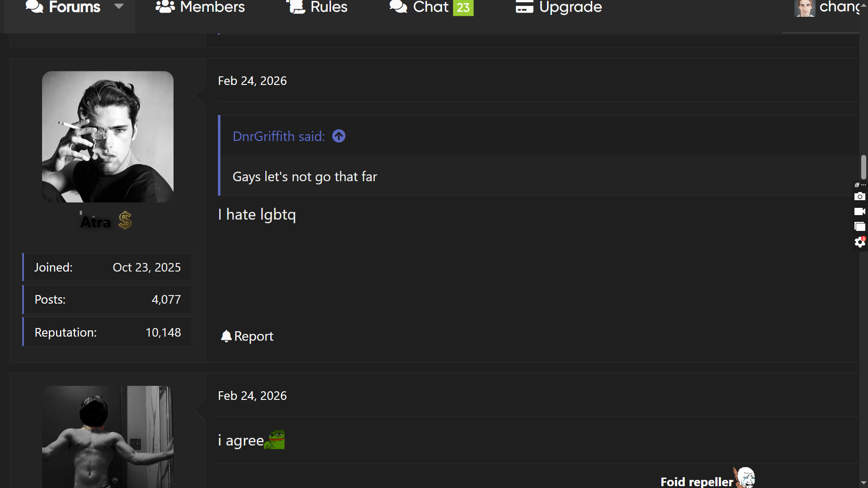This screenshot has width=868, height=488.
Task: Click the green 23 chat notification badge
Action: (x=463, y=7)
